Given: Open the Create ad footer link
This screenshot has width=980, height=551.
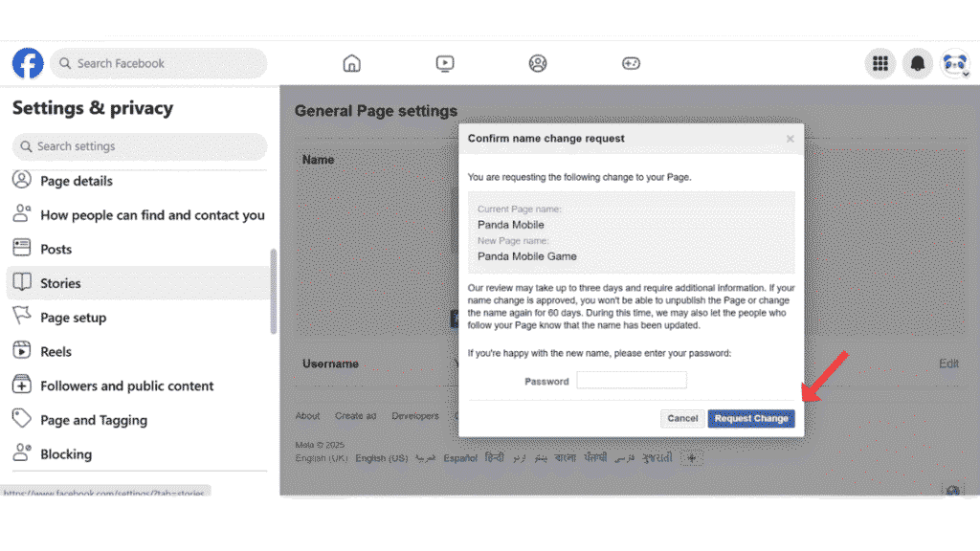Looking at the screenshot, I should coord(356,416).
